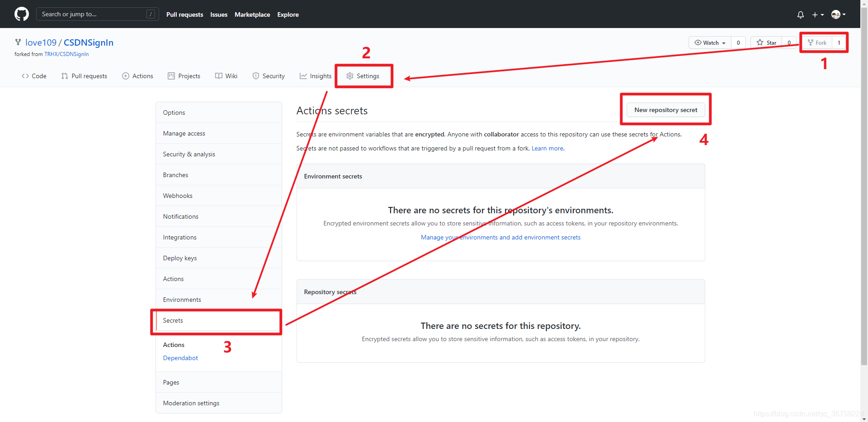868x422 pixels.
Task: Open Pull requests in top navigation
Action: (184, 14)
